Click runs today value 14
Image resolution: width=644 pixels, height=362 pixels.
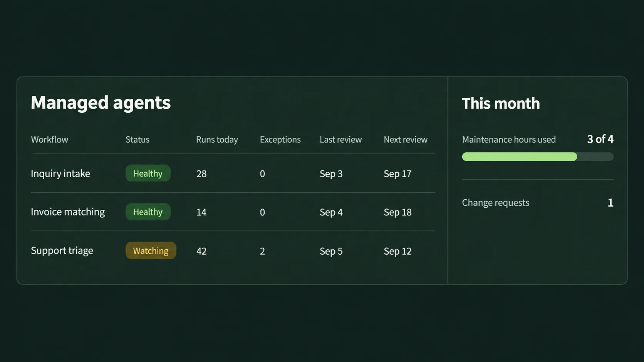tap(201, 212)
